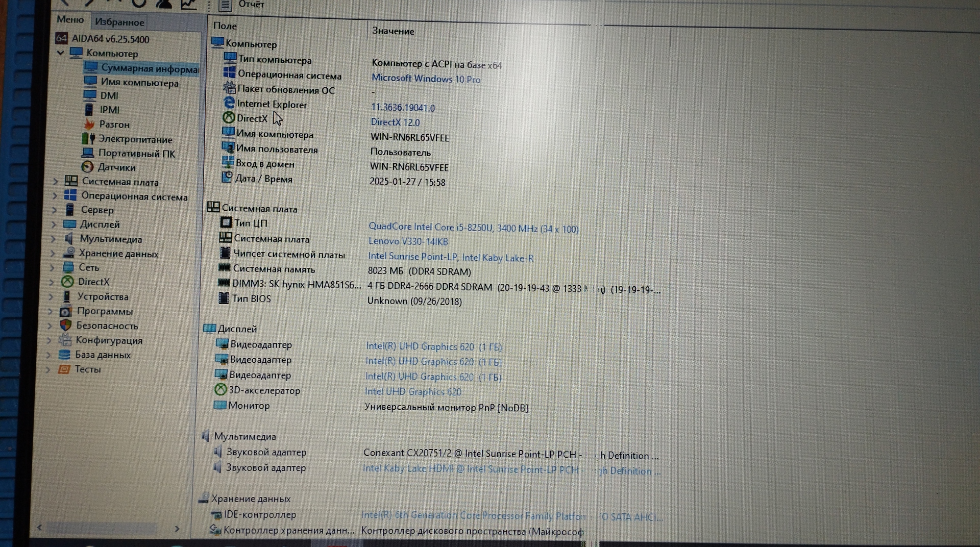Click the Пакет обновления ОС icon
Screen dimensions: 980x547
(x=230, y=88)
